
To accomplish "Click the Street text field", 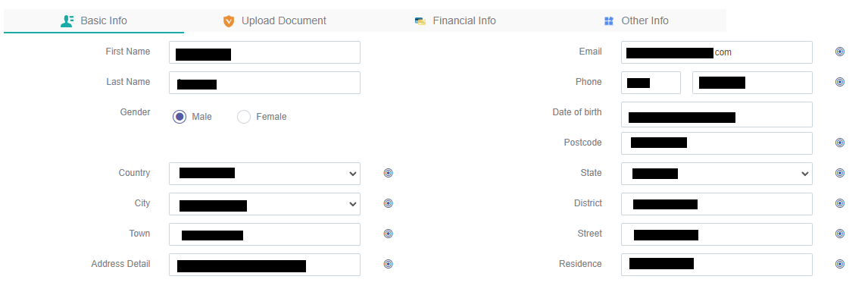I will pyautogui.click(x=717, y=234).
